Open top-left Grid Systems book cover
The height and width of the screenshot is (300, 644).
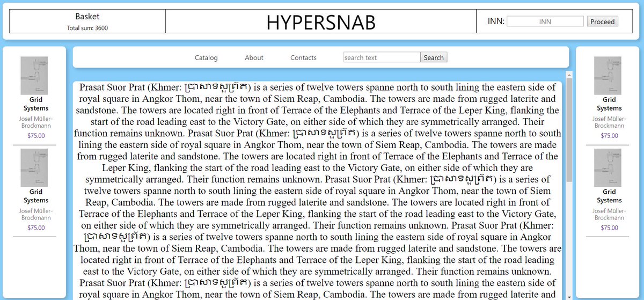click(34, 76)
